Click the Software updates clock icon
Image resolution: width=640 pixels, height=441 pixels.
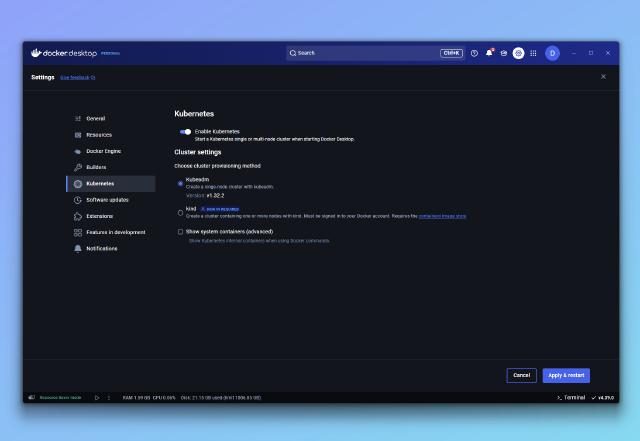pos(78,200)
